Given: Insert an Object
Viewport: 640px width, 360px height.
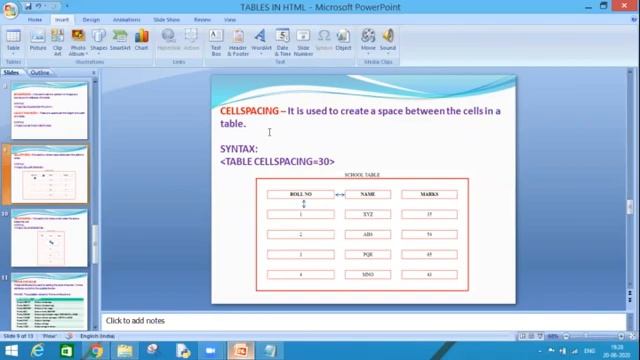Looking at the screenshot, I should click(343, 41).
